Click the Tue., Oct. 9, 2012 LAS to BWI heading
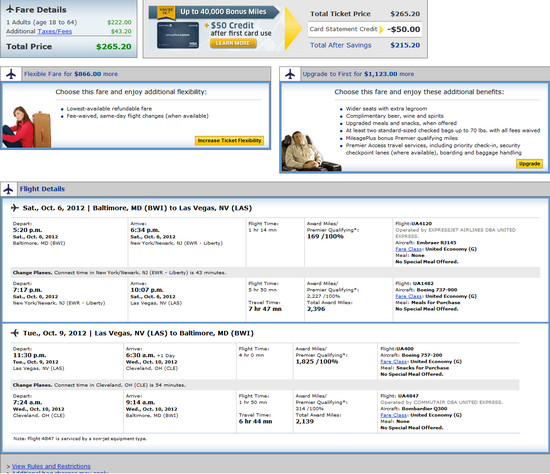The image size is (550, 474). (138, 333)
